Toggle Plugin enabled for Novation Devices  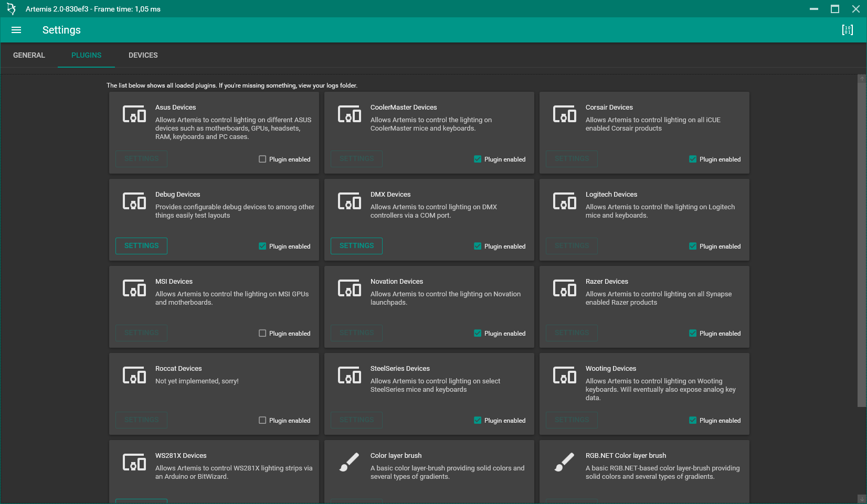(478, 333)
